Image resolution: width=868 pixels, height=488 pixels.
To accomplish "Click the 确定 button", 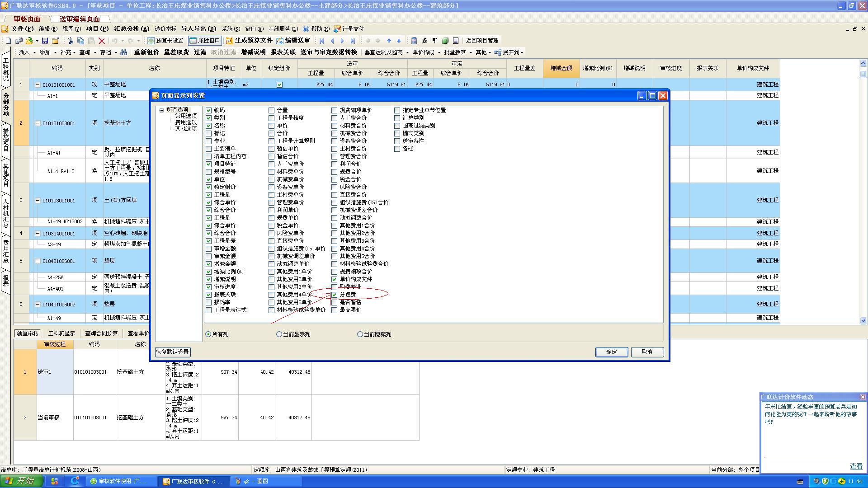I will pyautogui.click(x=612, y=352).
